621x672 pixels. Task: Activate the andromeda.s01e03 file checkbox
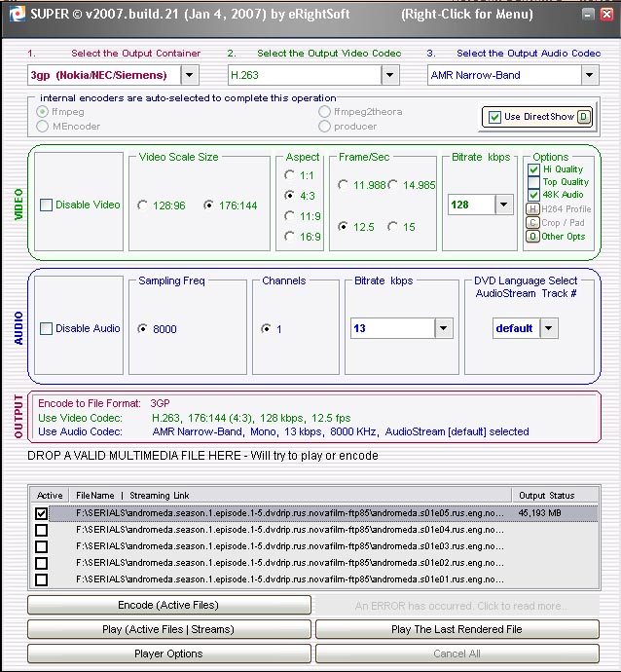pyautogui.click(x=42, y=546)
